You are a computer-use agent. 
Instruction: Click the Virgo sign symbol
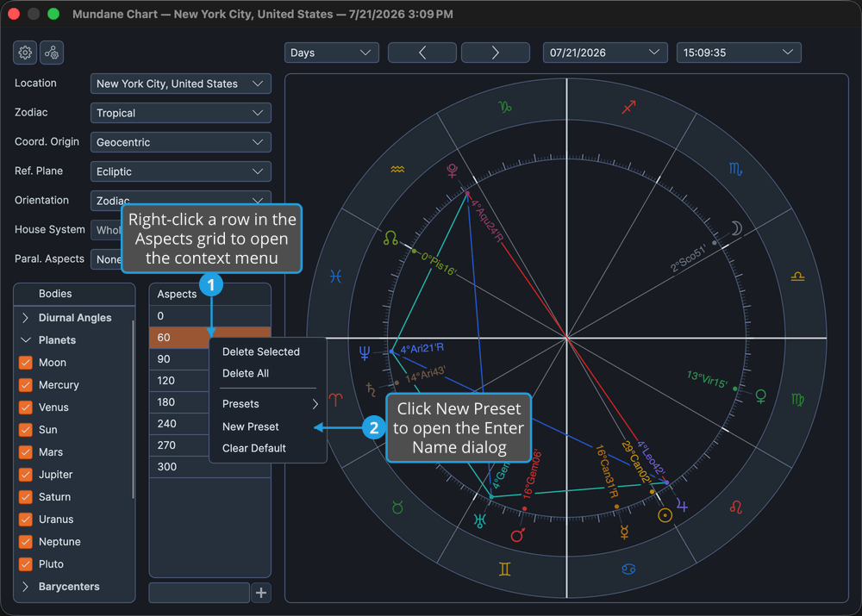click(797, 400)
